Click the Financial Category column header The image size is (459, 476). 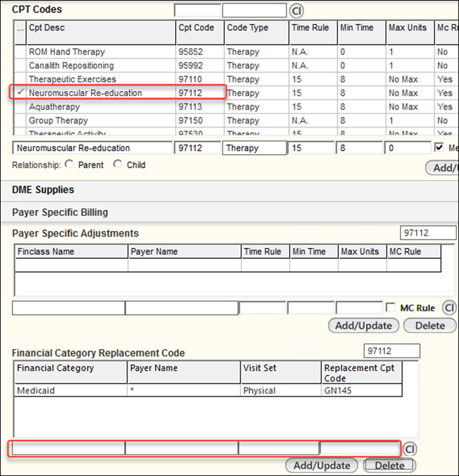point(71,372)
